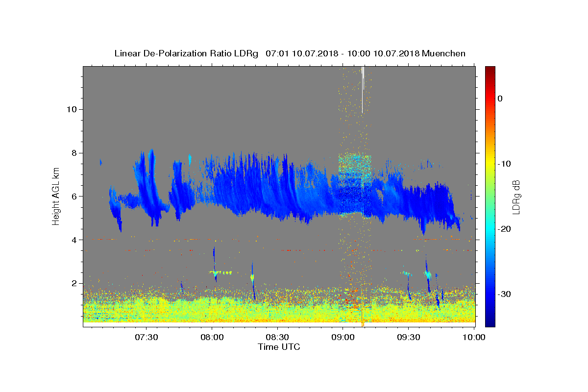Screen dimensions: 588x392
Task: Click the 'Time UTC' axis label
Action: coord(279,347)
